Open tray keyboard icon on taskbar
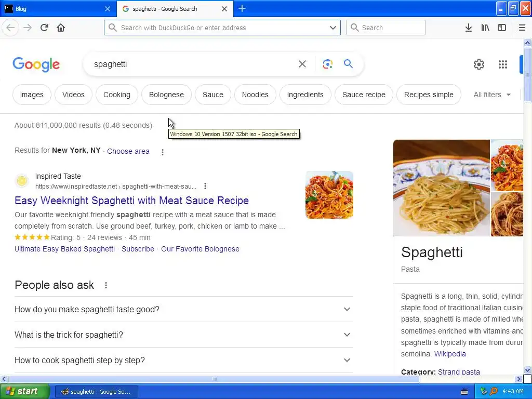 (464, 392)
